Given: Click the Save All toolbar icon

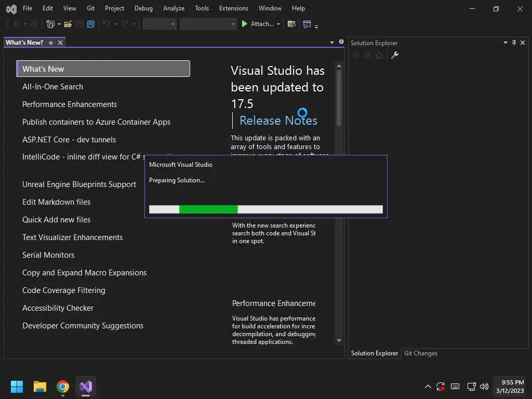Looking at the screenshot, I should pyautogui.click(x=90, y=24).
